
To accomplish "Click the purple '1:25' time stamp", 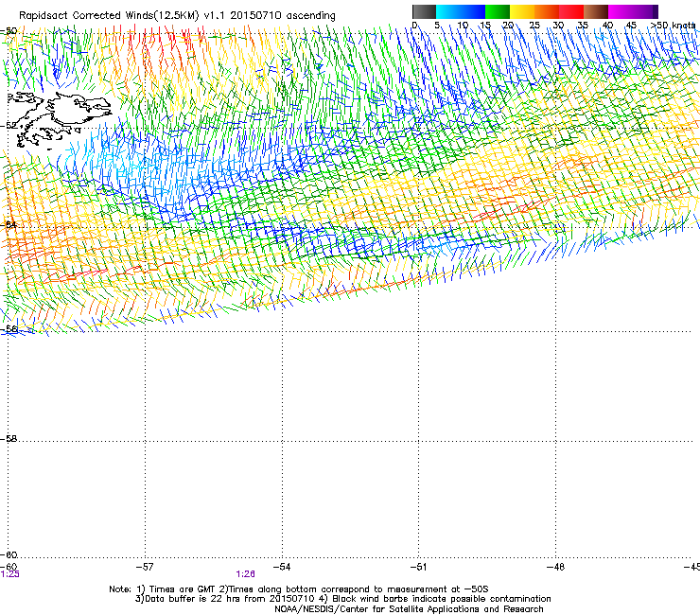I will pyautogui.click(x=9, y=574).
